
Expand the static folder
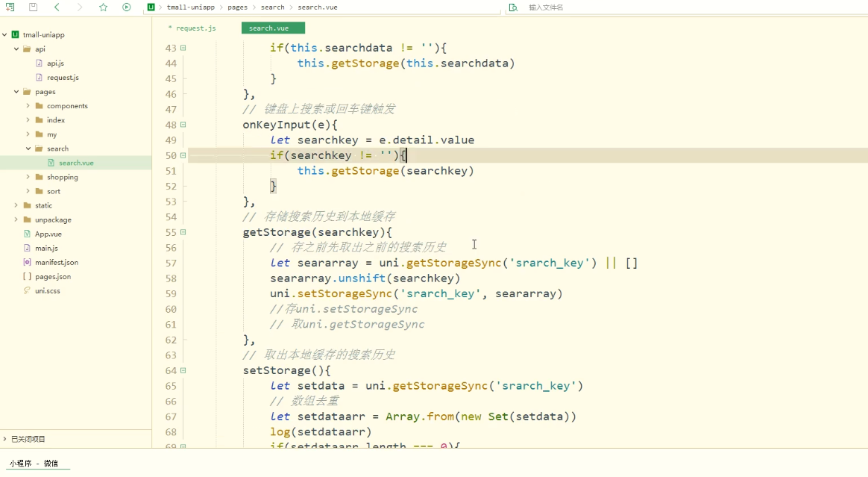coord(16,205)
